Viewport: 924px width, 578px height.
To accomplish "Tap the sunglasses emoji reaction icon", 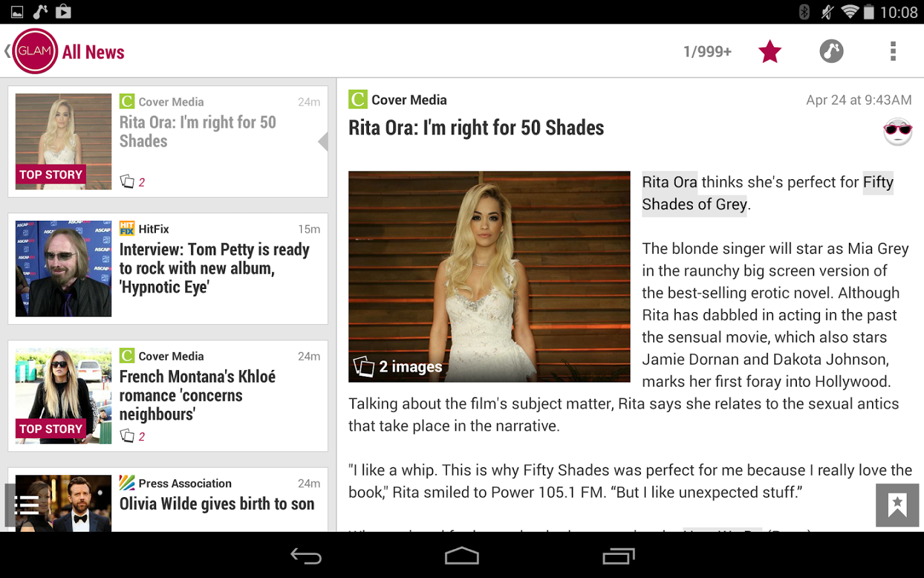I will pos(898,132).
